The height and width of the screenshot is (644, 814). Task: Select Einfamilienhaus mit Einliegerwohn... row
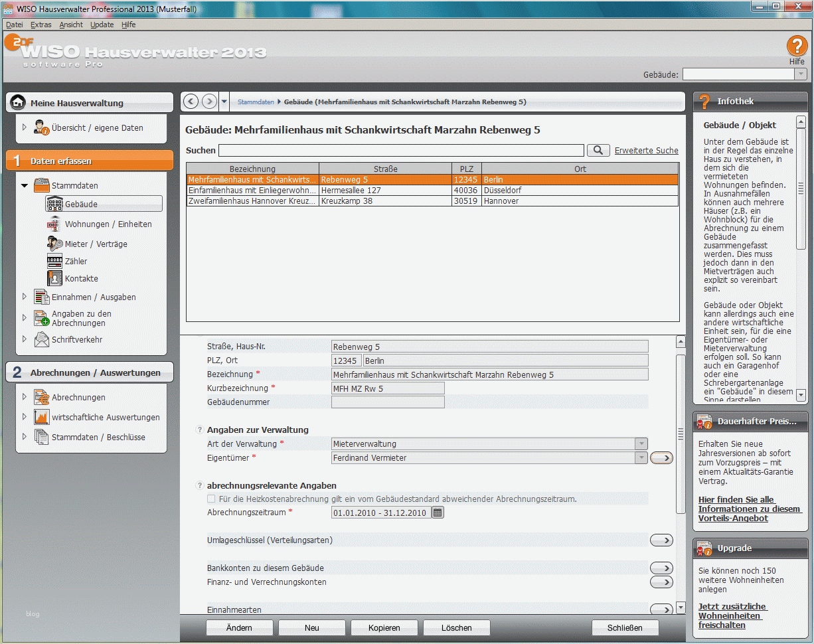point(432,190)
